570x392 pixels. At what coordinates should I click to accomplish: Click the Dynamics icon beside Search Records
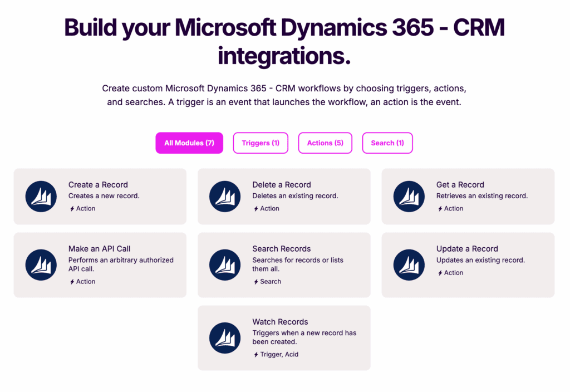click(x=225, y=265)
